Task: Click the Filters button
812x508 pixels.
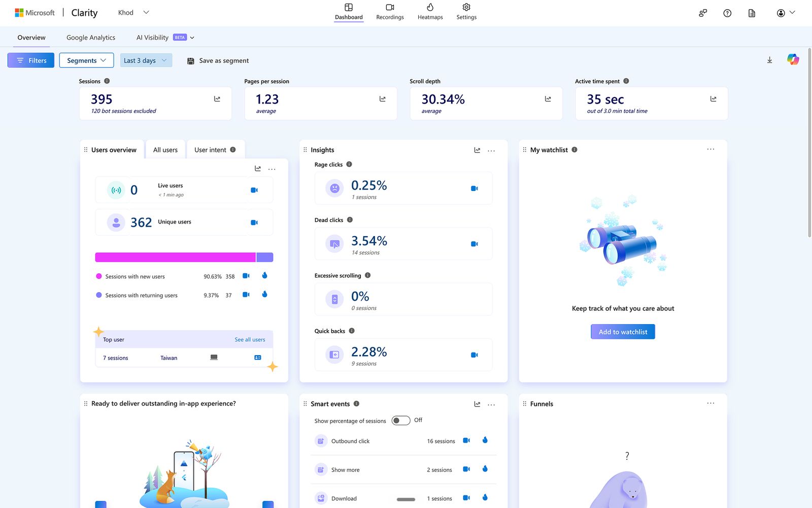Action: point(31,60)
